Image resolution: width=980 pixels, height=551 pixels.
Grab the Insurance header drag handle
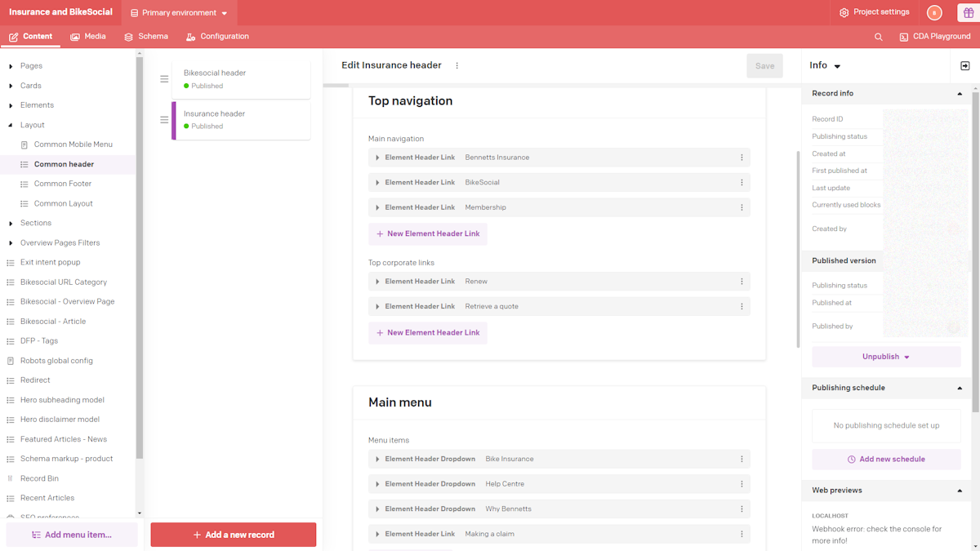(x=164, y=120)
